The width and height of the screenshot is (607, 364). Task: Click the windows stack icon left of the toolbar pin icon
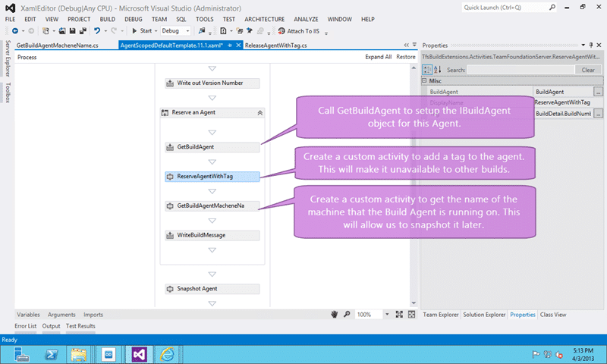pyautogui.click(x=240, y=31)
